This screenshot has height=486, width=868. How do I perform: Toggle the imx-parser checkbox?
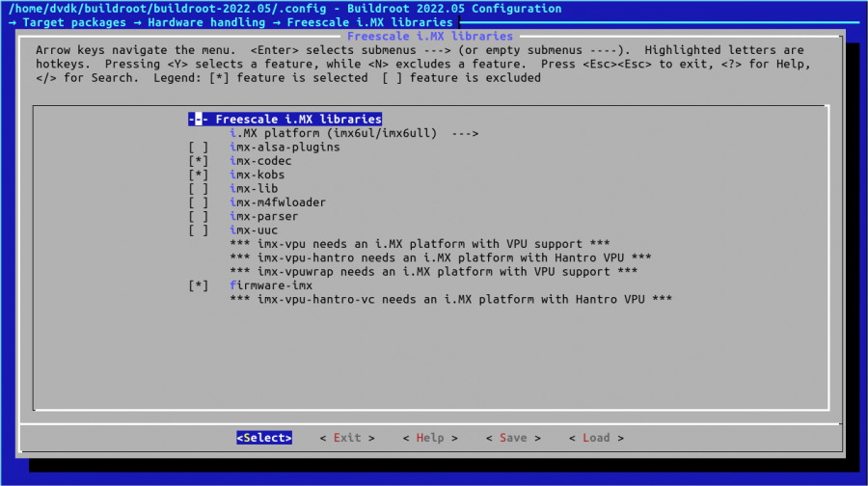click(199, 217)
